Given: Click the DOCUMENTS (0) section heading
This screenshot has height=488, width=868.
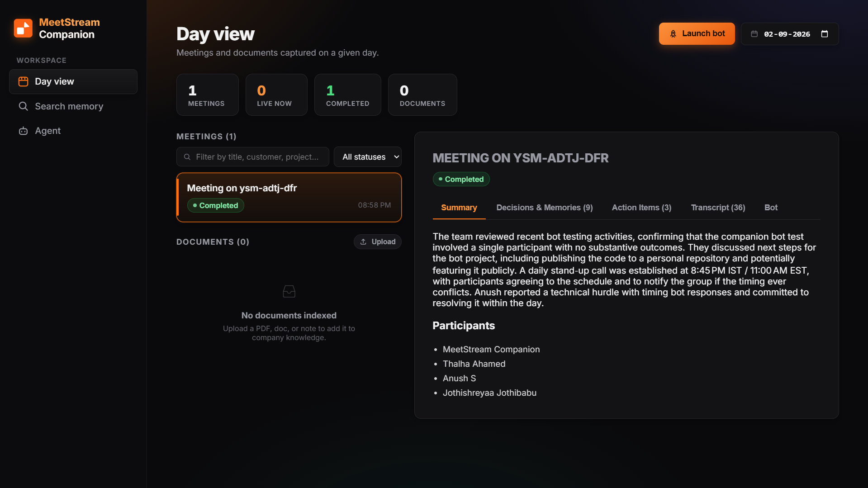Looking at the screenshot, I should pyautogui.click(x=213, y=242).
